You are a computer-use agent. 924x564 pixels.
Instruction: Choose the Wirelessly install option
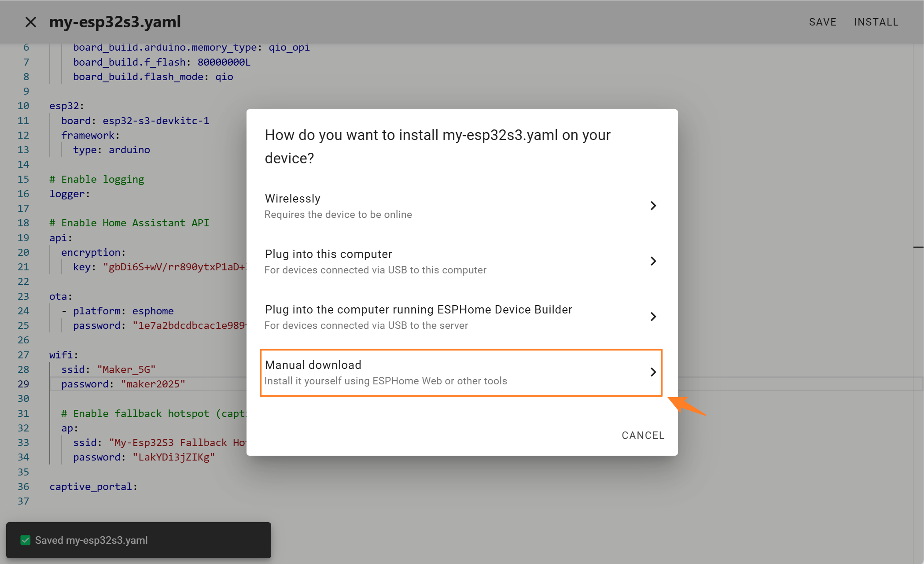click(x=461, y=206)
